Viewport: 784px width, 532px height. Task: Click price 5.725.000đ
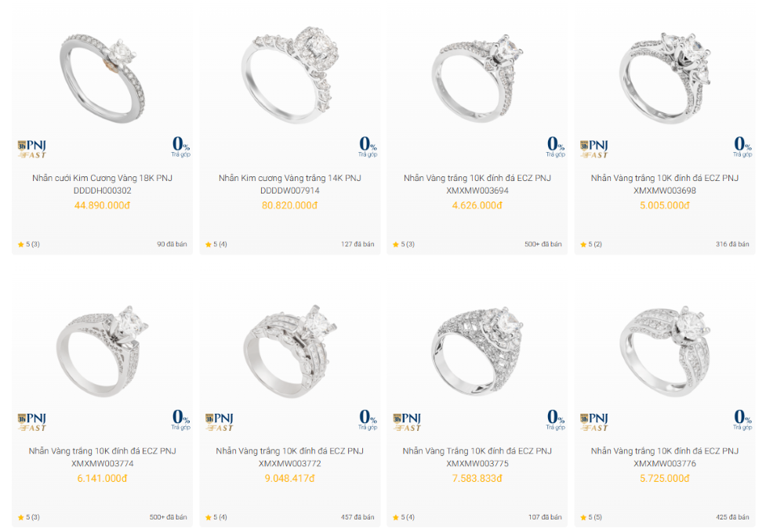click(665, 479)
